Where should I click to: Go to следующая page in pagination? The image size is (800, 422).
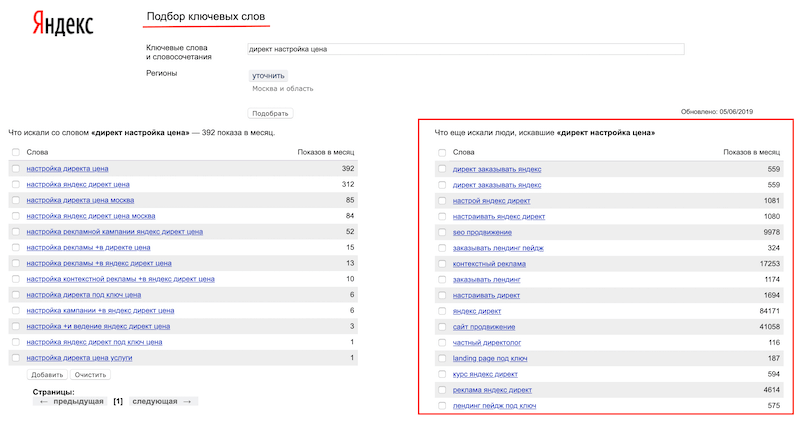(164, 401)
